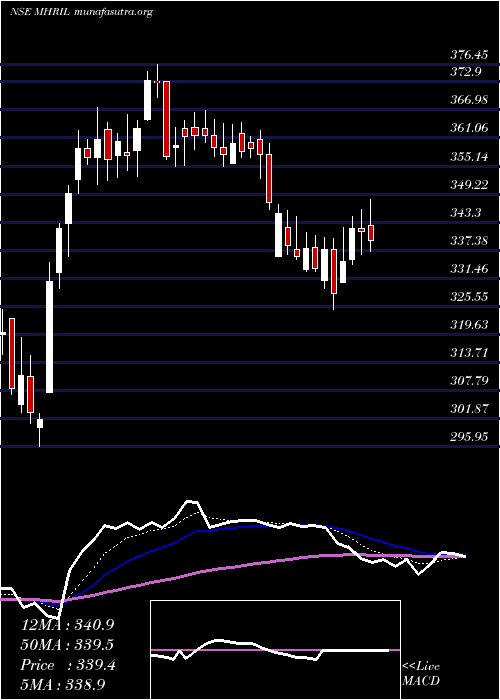Screen dimensions: 500x700
Task: Click the <<Live MACD label
Action: click(x=421, y=674)
